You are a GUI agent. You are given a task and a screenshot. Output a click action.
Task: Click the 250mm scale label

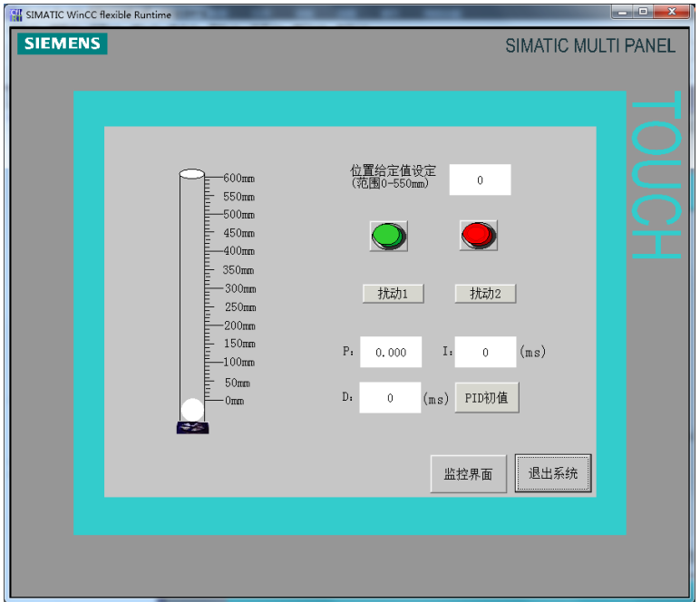[x=240, y=307]
